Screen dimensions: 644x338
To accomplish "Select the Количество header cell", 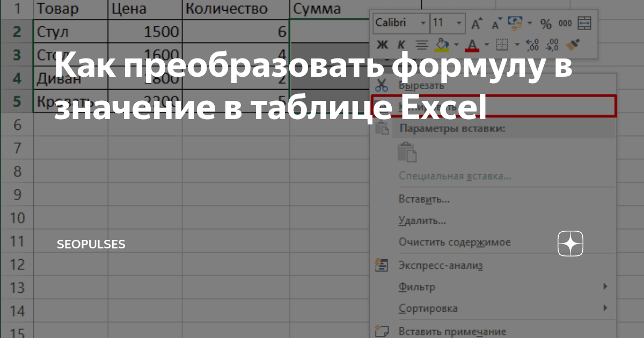I will tap(236, 9).
